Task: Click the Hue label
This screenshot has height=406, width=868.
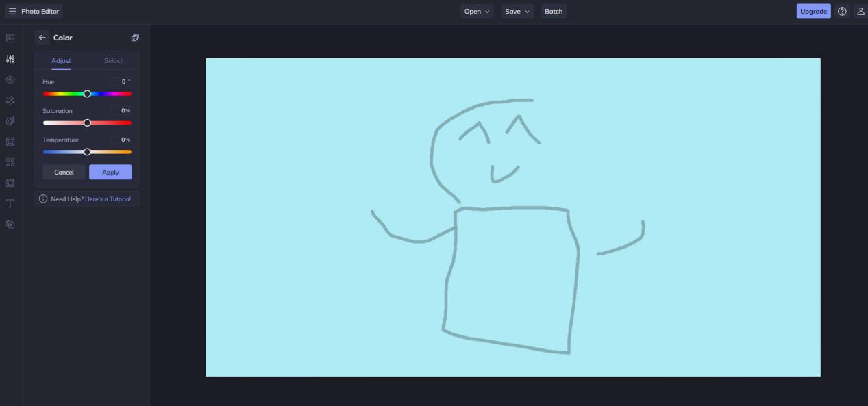Action: pyautogui.click(x=48, y=81)
